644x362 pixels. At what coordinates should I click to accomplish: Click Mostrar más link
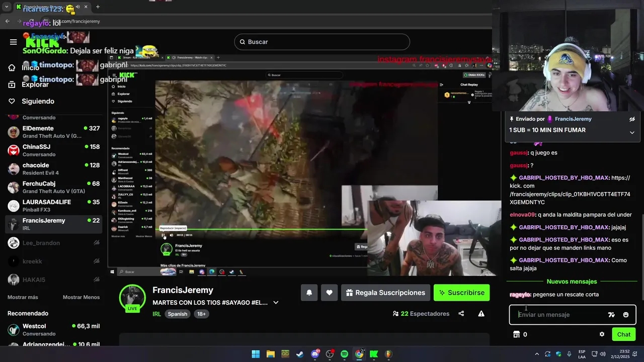[23, 297]
